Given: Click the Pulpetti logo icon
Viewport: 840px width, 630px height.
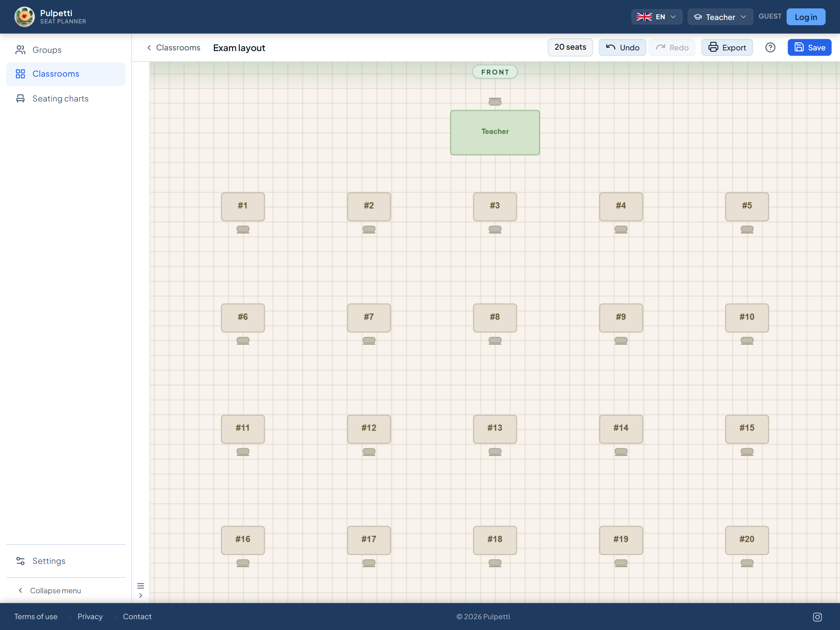Looking at the screenshot, I should click(x=24, y=17).
